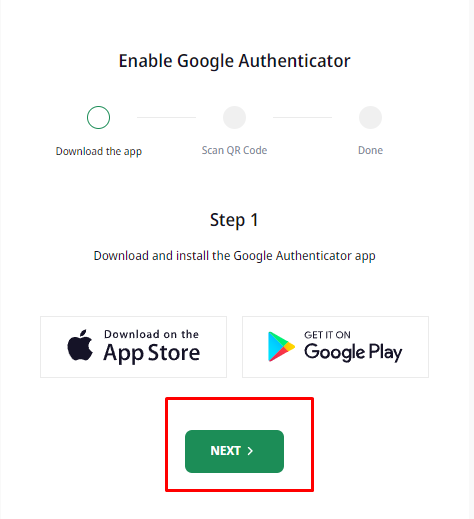474x519 pixels.
Task: Proceed with the green NEXT button
Action: pos(234,451)
